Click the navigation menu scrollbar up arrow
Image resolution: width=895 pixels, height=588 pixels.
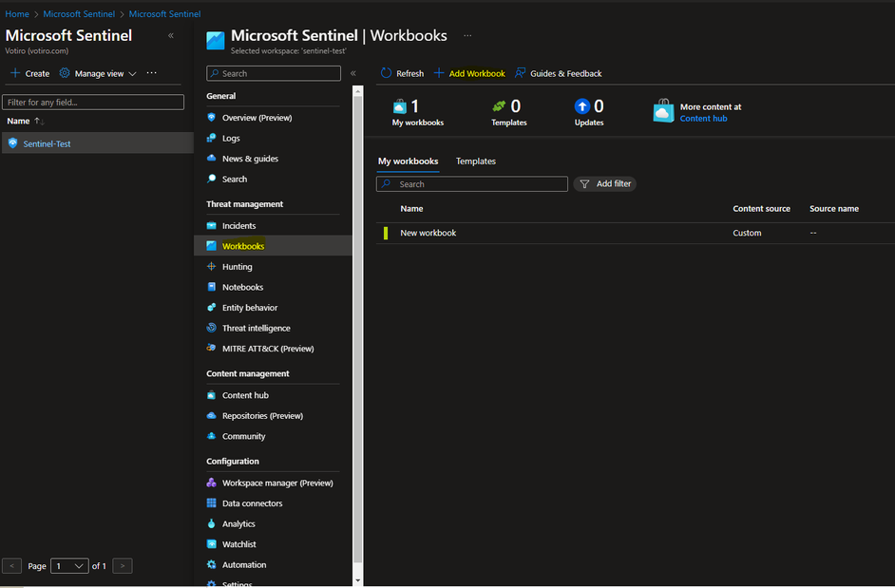tap(358, 90)
